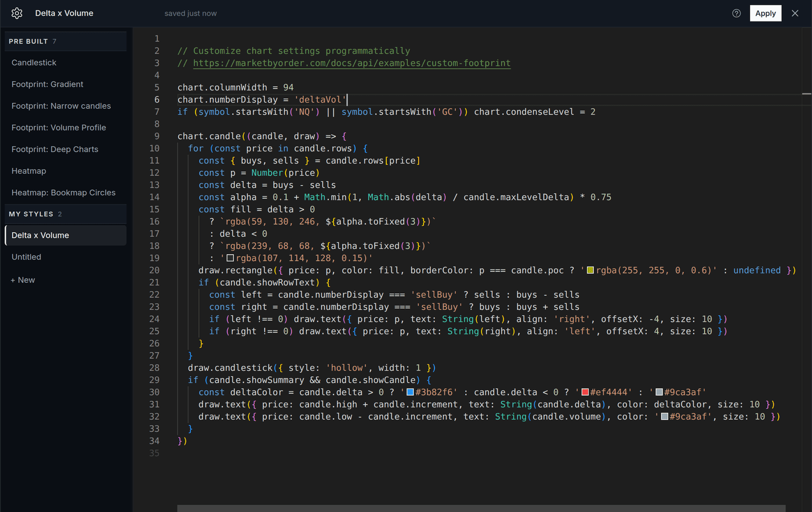
Task: Select Footprint: Gradient style
Action: click(x=66, y=84)
